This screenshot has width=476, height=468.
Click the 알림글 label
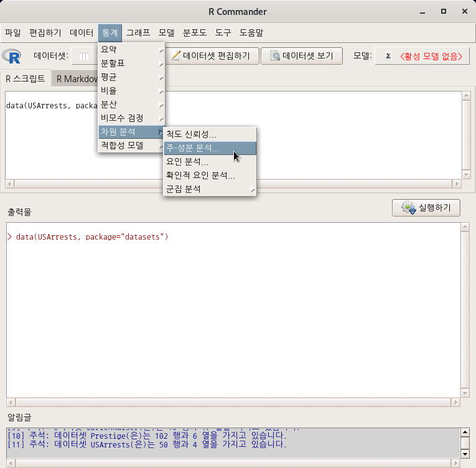(x=19, y=418)
